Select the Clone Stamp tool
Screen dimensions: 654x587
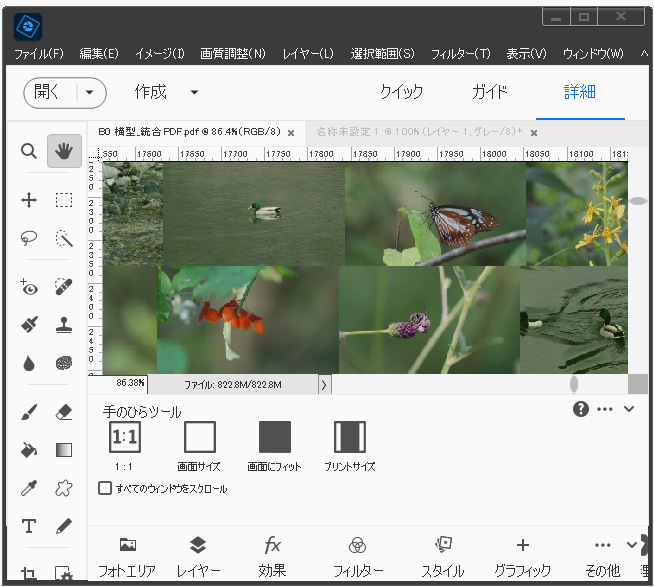click(x=64, y=324)
